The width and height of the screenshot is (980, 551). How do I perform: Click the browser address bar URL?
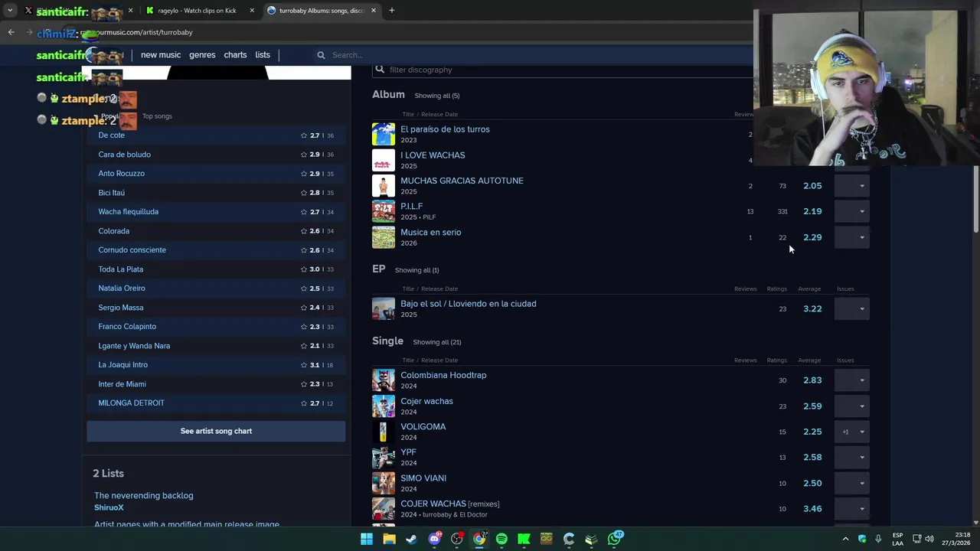[x=138, y=32]
